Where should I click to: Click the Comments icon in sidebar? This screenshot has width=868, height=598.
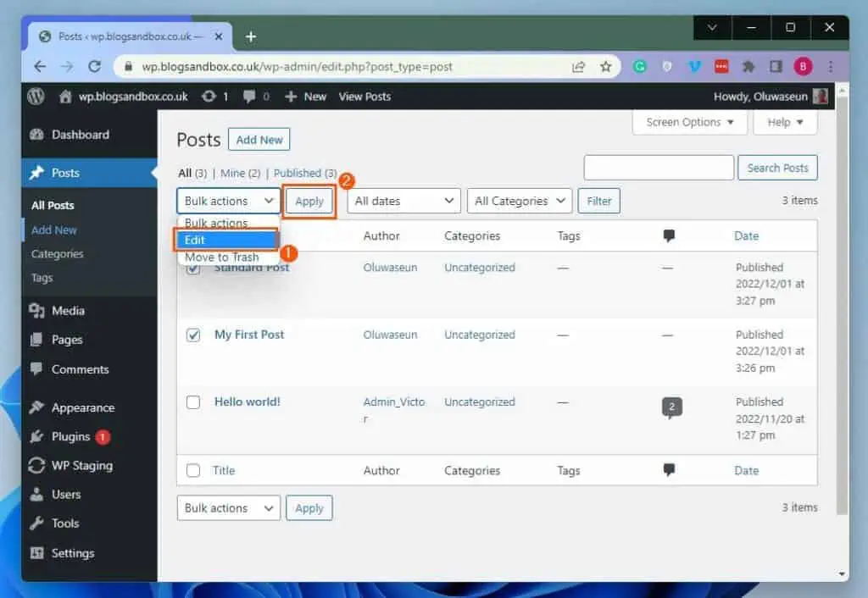[x=36, y=368]
